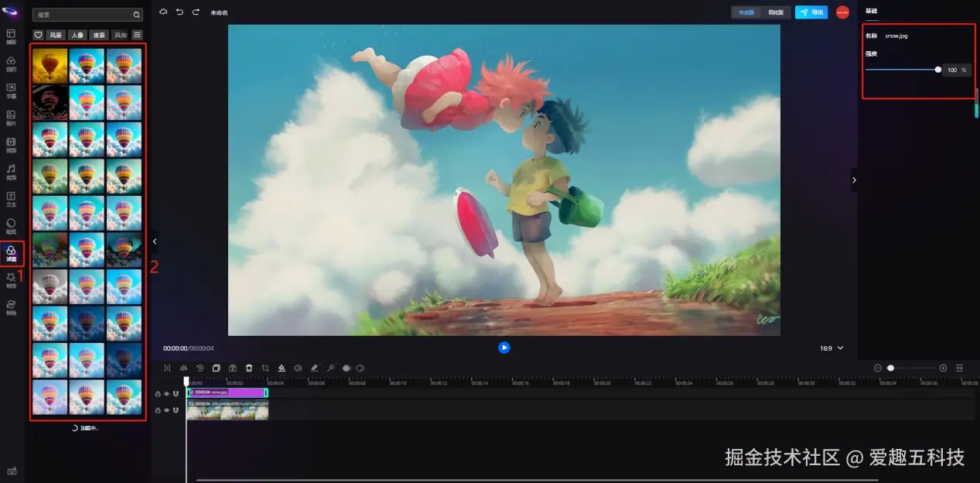Redo the last action
The image size is (980, 483).
click(196, 12)
